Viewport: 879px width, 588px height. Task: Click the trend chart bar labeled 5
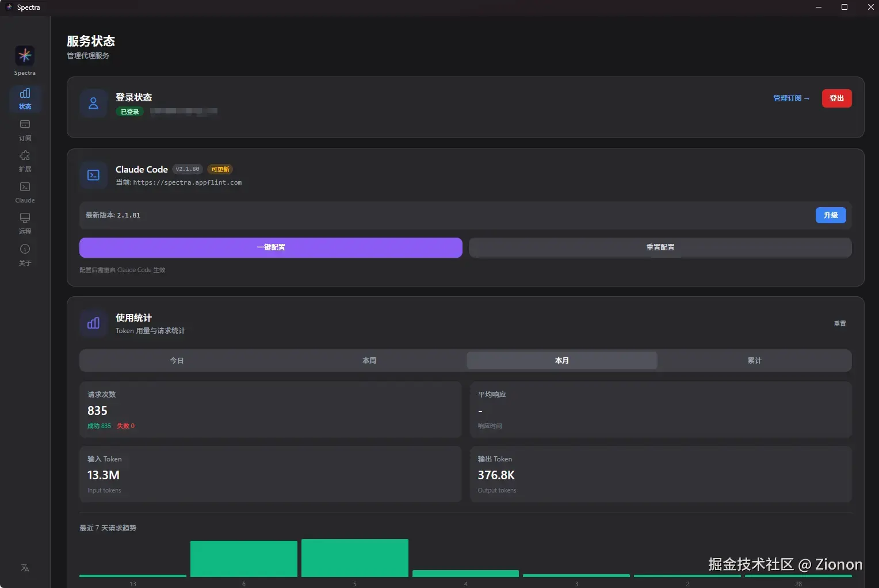point(355,558)
